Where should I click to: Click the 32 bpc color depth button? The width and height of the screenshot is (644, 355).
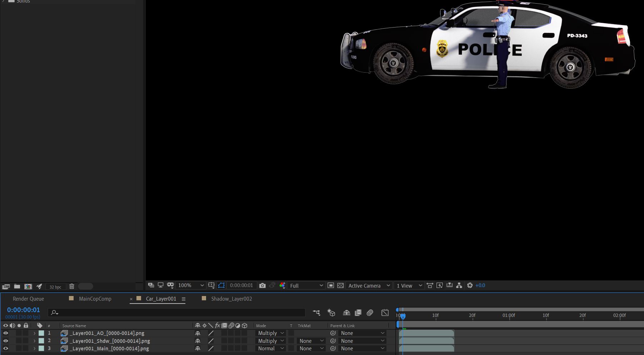[55, 287]
